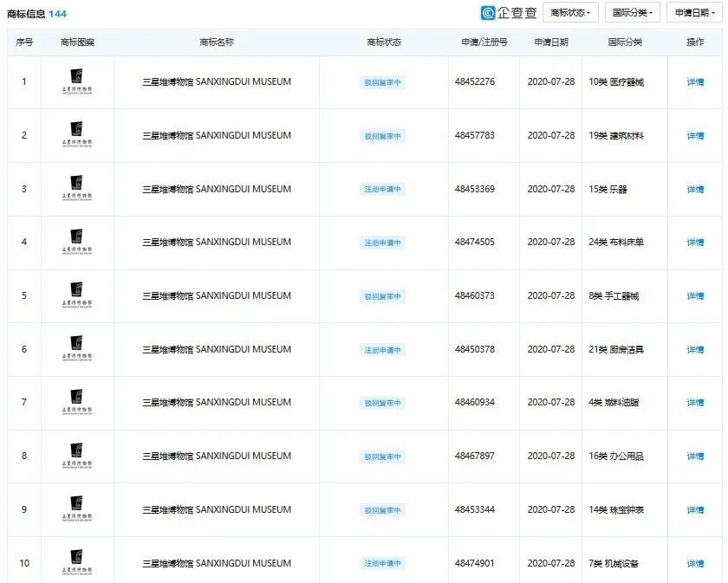Open trademark image for 4类 燃料油脂 row
The image size is (728, 583).
pyautogui.click(x=77, y=402)
